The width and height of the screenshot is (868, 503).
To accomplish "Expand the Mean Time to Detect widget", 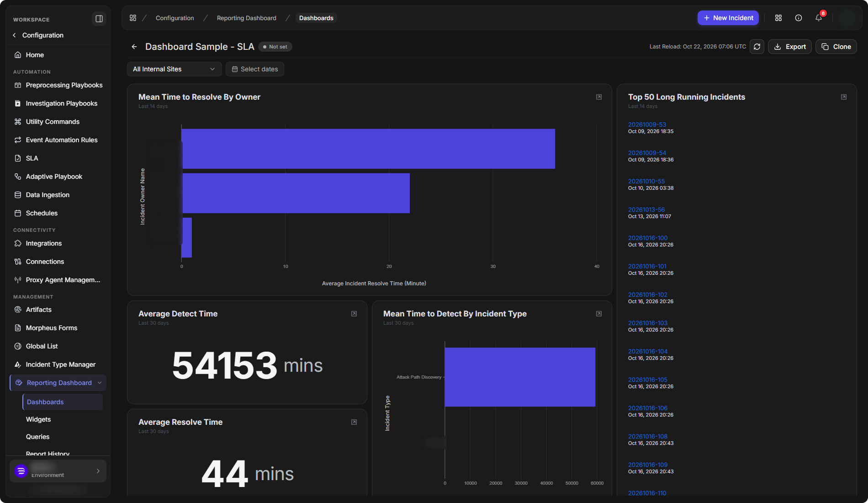I will tap(599, 314).
